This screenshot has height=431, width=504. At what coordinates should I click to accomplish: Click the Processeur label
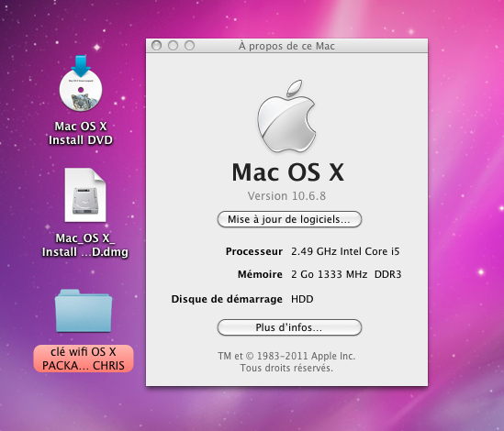tap(254, 251)
